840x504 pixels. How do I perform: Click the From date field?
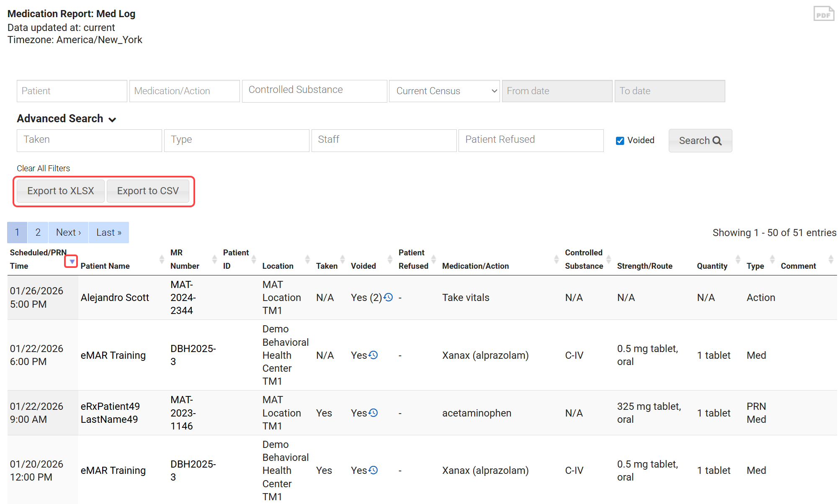coord(557,91)
